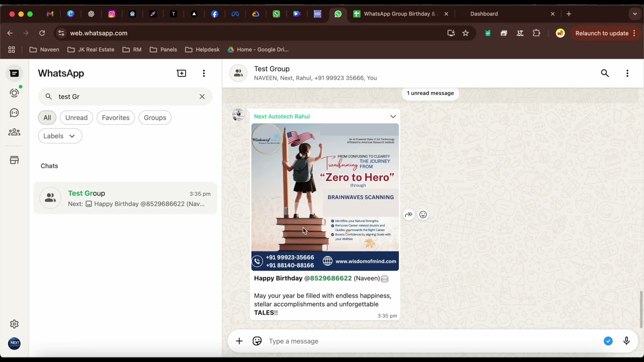Open the JK Real Estate bookmark folder

click(x=91, y=50)
